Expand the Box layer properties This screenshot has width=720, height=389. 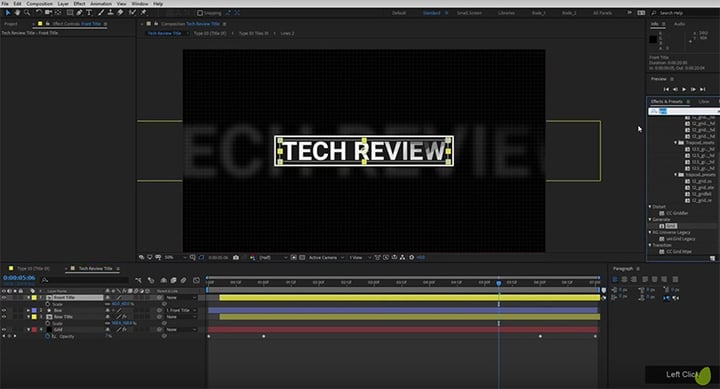coord(28,310)
